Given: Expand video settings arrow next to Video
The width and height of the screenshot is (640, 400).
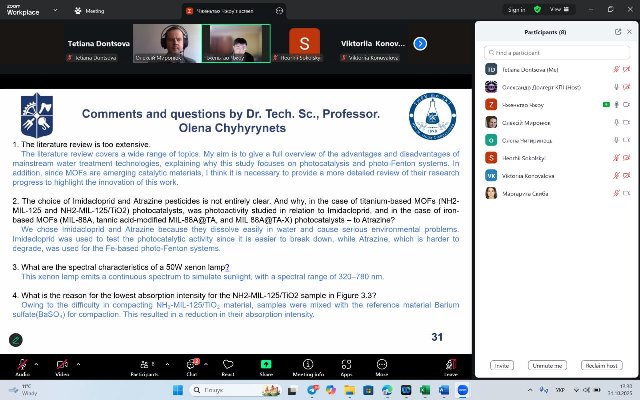Looking at the screenshot, I should 81,362.
